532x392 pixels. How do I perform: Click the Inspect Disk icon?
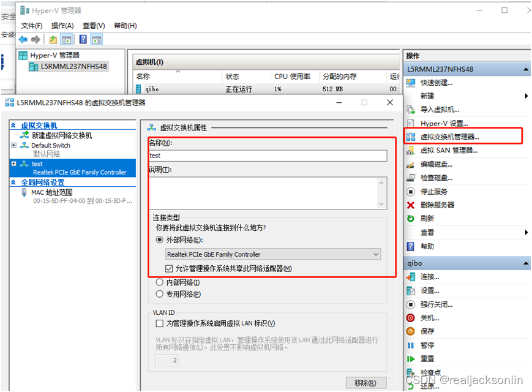(x=411, y=178)
